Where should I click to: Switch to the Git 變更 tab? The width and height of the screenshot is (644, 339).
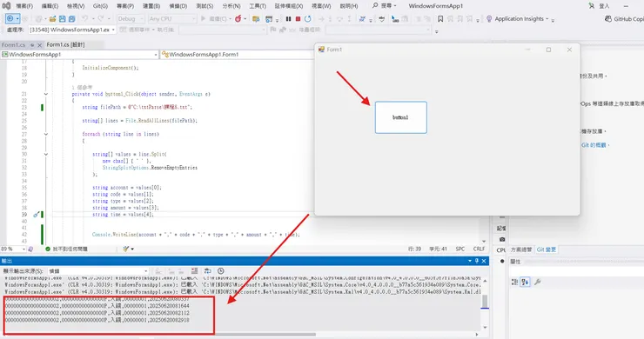[547, 249]
